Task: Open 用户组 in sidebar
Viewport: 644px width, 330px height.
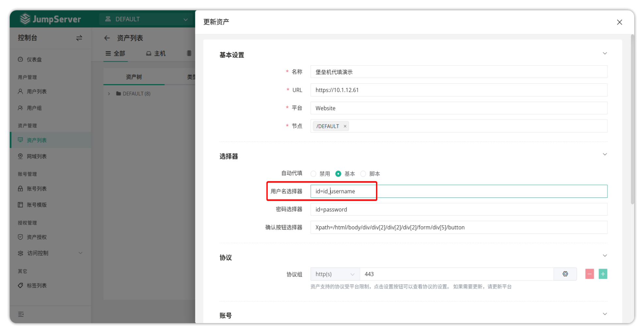Action: point(34,108)
